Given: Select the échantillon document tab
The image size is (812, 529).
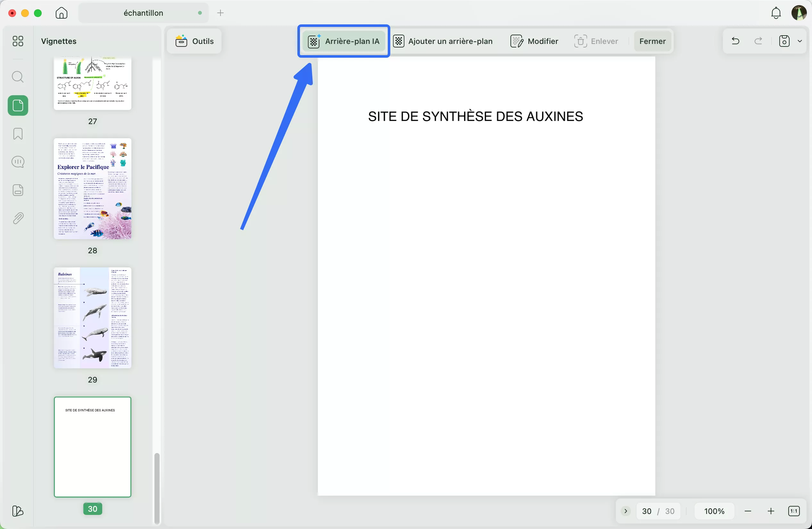Looking at the screenshot, I should click(143, 13).
